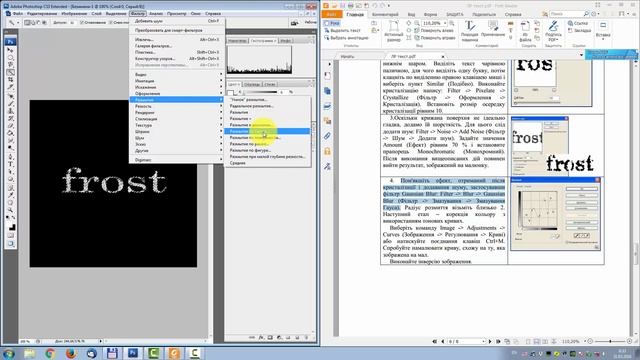Click the delete layer trash icon
This screenshot has width=640, height=360.
click(x=306, y=338)
